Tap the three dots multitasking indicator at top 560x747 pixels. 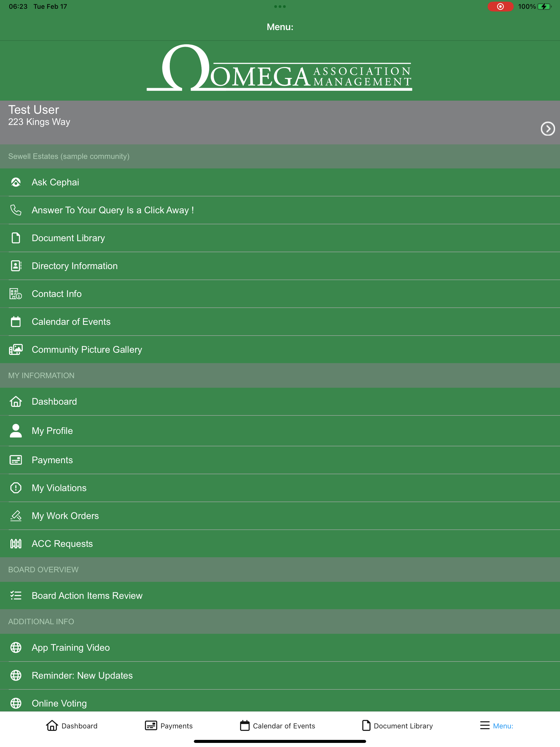280,6
